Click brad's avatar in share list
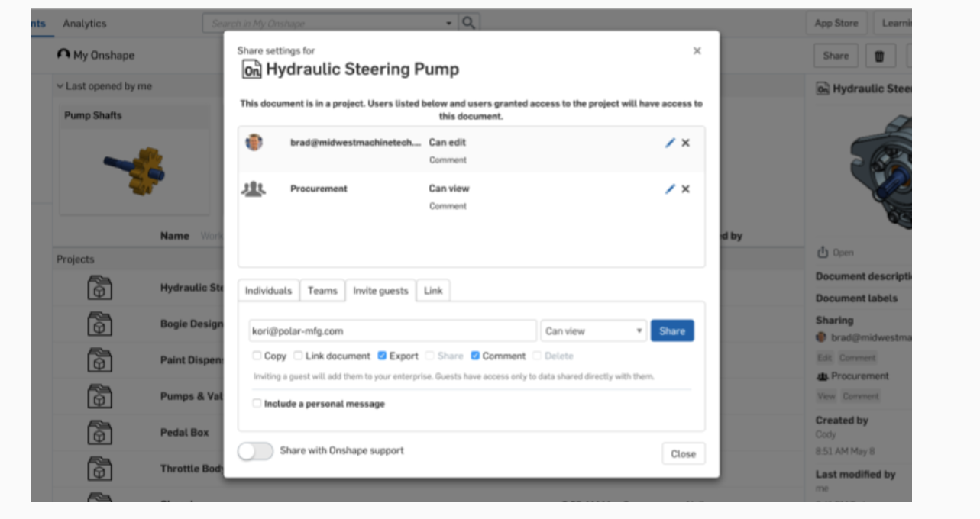980x519 pixels. 254,142
